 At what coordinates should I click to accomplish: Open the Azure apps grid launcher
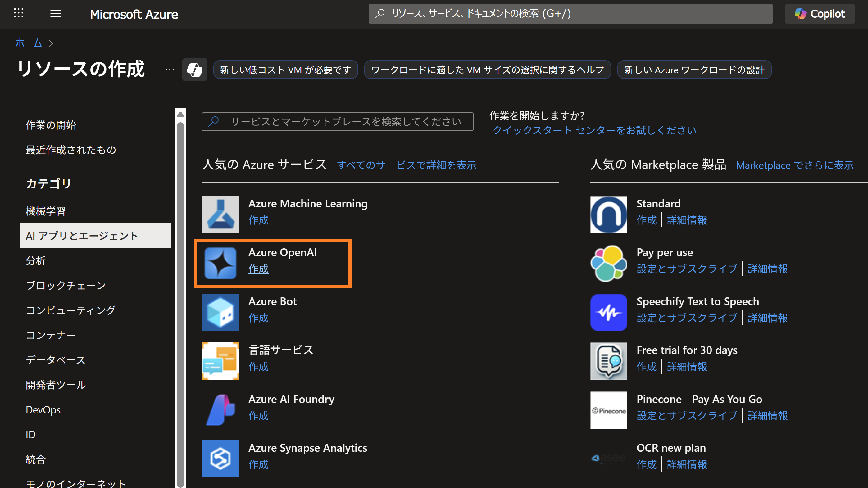coord(19,13)
